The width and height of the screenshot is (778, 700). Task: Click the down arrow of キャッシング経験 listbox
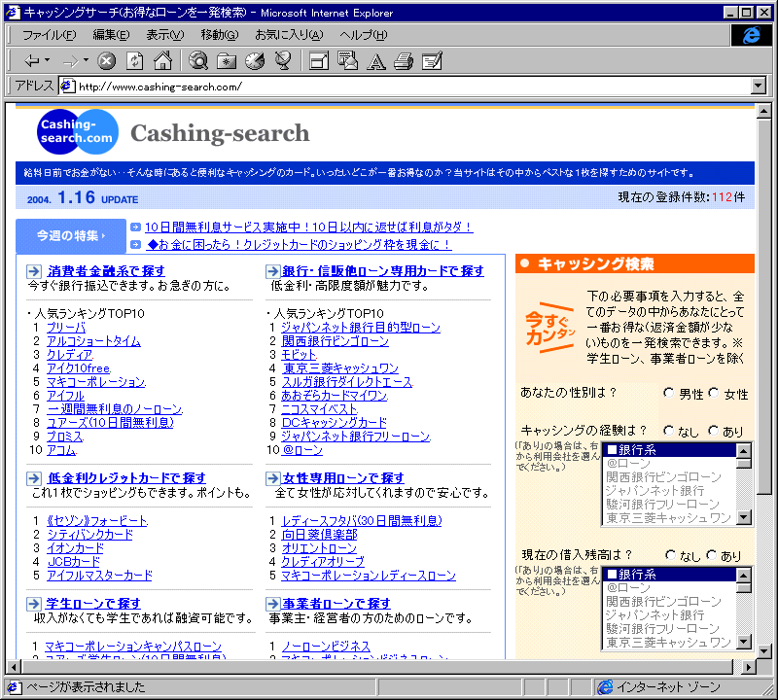pos(743,518)
